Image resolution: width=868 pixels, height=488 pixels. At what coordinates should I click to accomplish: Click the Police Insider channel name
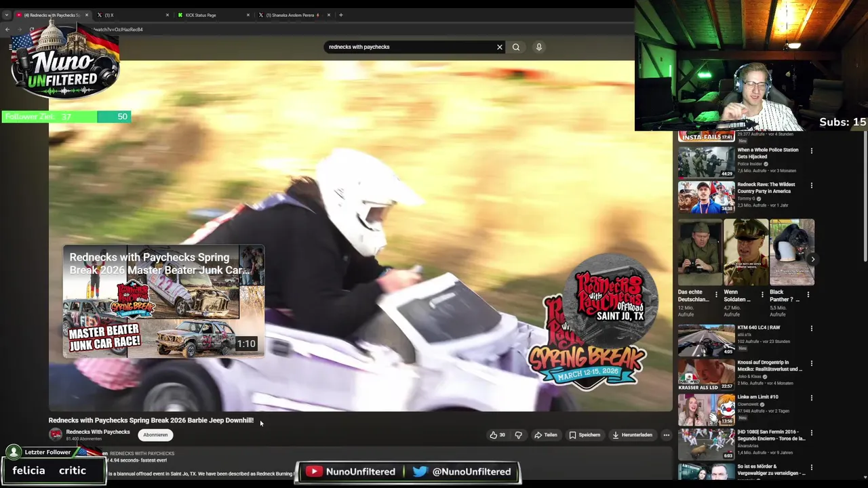[x=750, y=164]
